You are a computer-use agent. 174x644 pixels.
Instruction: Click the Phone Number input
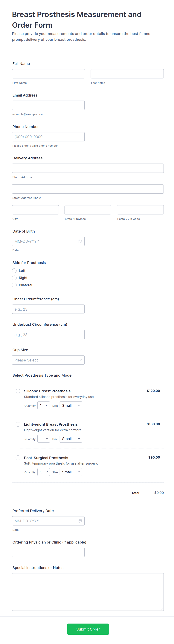48,137
